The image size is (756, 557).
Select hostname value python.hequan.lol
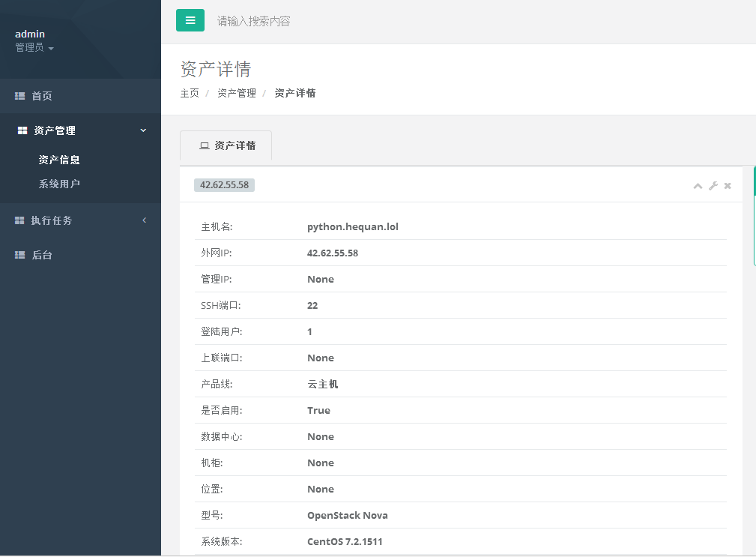point(353,226)
